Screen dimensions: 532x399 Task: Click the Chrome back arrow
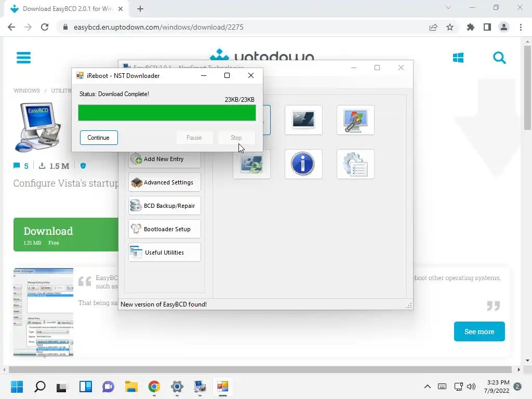coord(11,27)
